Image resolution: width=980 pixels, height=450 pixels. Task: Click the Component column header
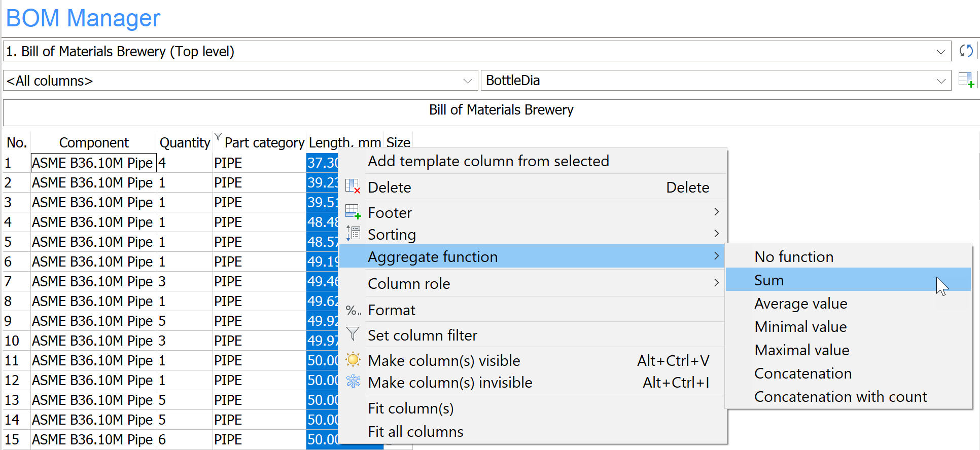click(94, 143)
